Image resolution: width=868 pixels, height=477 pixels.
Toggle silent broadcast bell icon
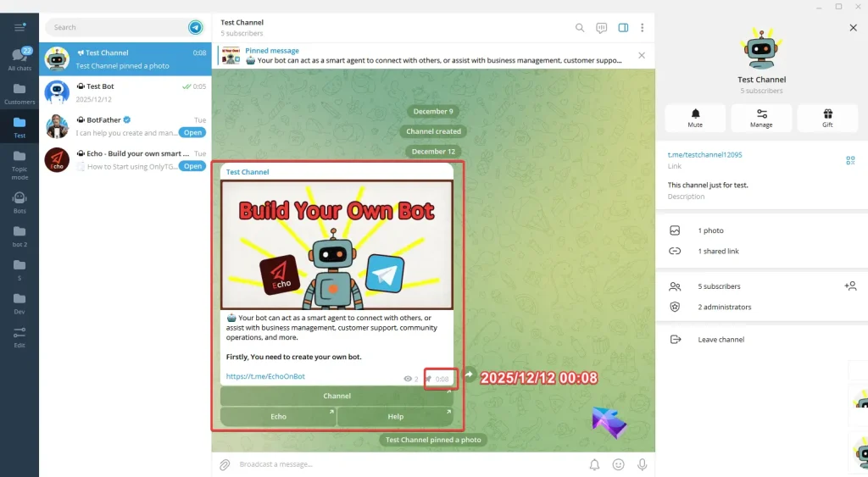click(594, 464)
